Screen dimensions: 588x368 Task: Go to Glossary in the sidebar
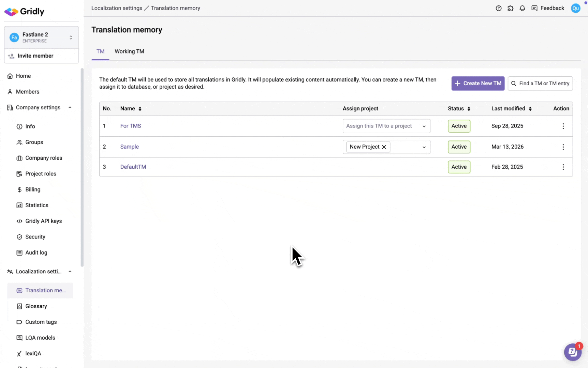pyautogui.click(x=36, y=306)
